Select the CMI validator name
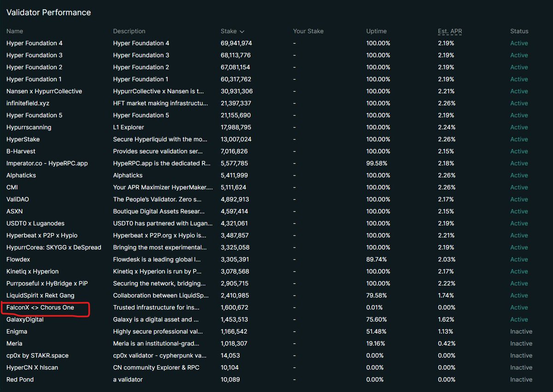Viewport: 553px width, 392px height. pos(12,187)
